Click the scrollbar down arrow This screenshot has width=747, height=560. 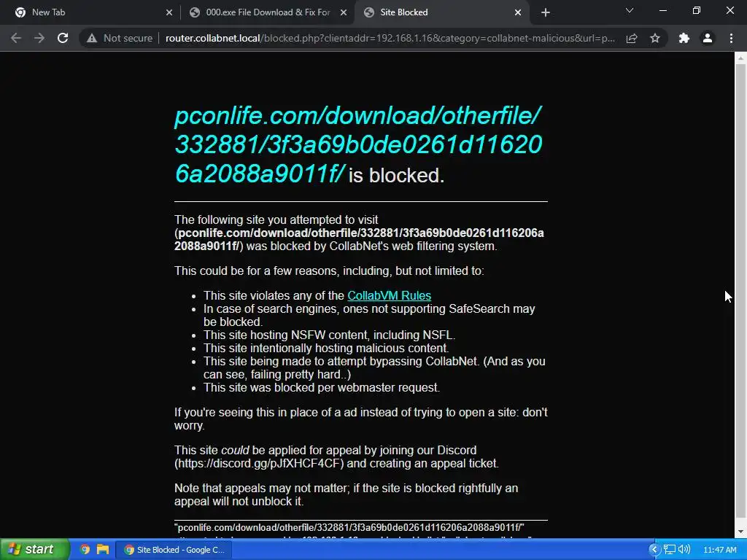coord(740,532)
